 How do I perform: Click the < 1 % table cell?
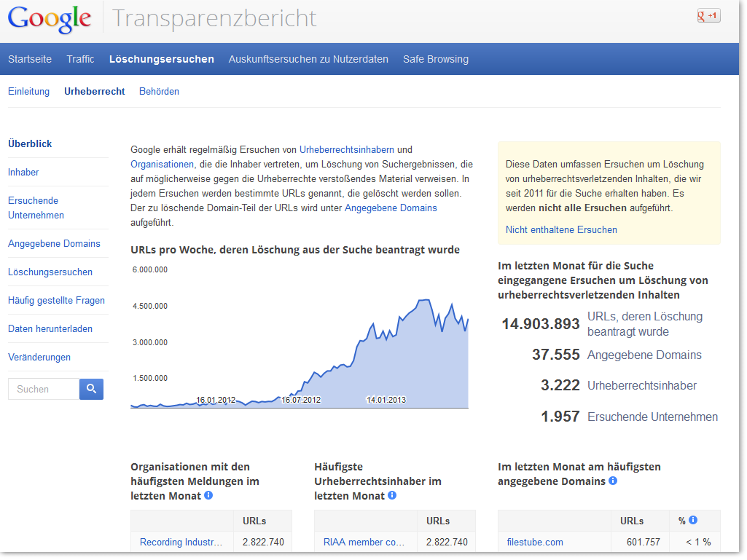tap(698, 543)
